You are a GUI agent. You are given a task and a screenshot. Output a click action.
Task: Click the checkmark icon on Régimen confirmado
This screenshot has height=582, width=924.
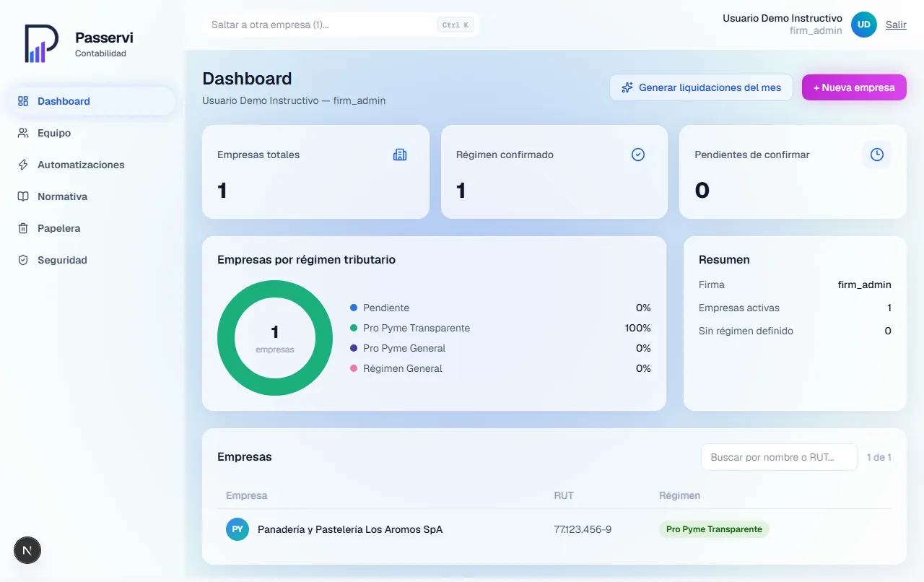[x=638, y=155]
